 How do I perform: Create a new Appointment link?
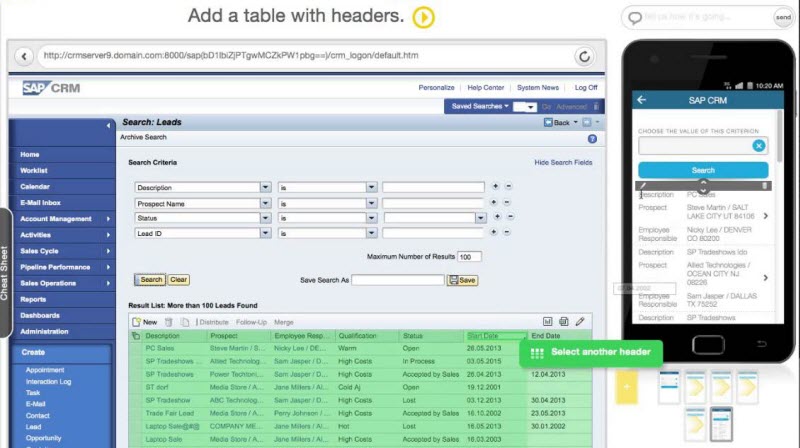(45, 370)
